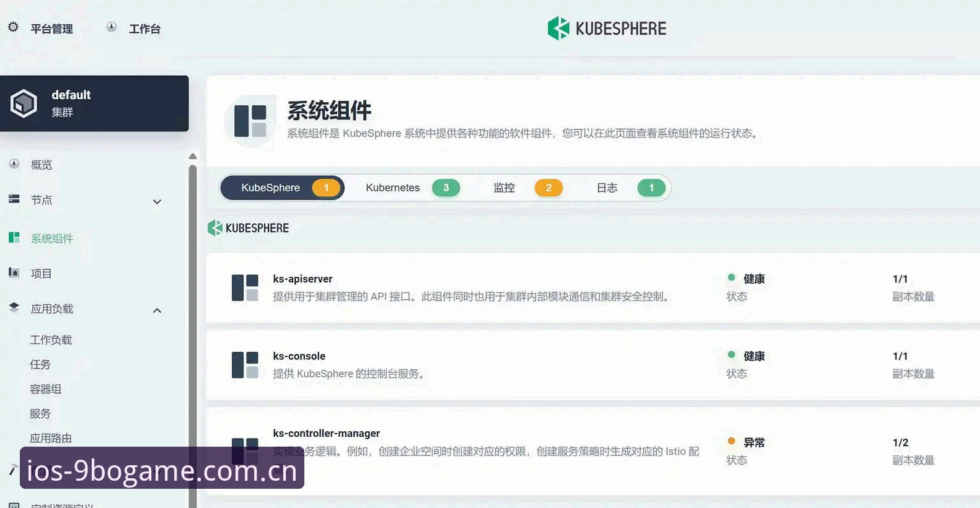Open the 日志 logging tab
This screenshot has width=980, height=508.
[x=630, y=188]
